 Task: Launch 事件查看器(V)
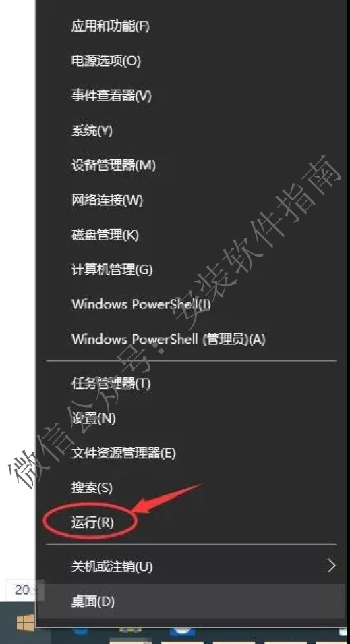111,96
